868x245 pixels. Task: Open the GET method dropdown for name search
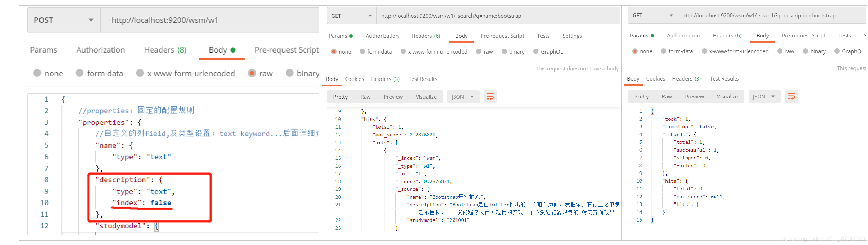351,16
